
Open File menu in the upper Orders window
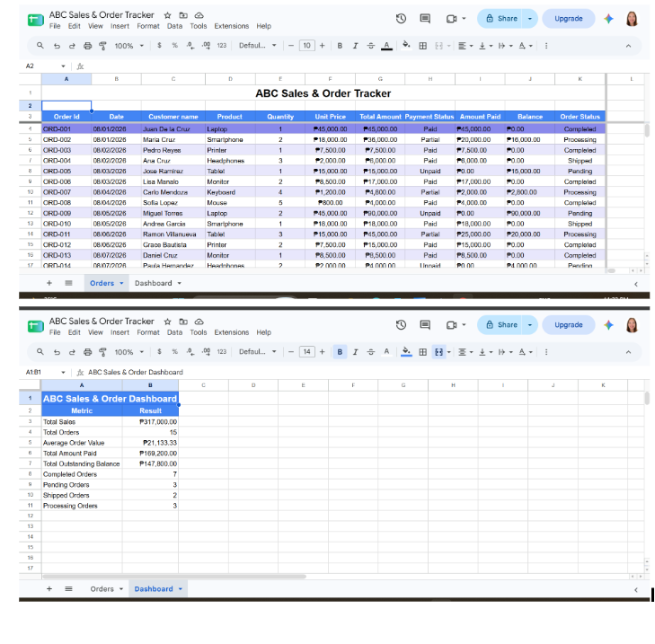pos(55,26)
